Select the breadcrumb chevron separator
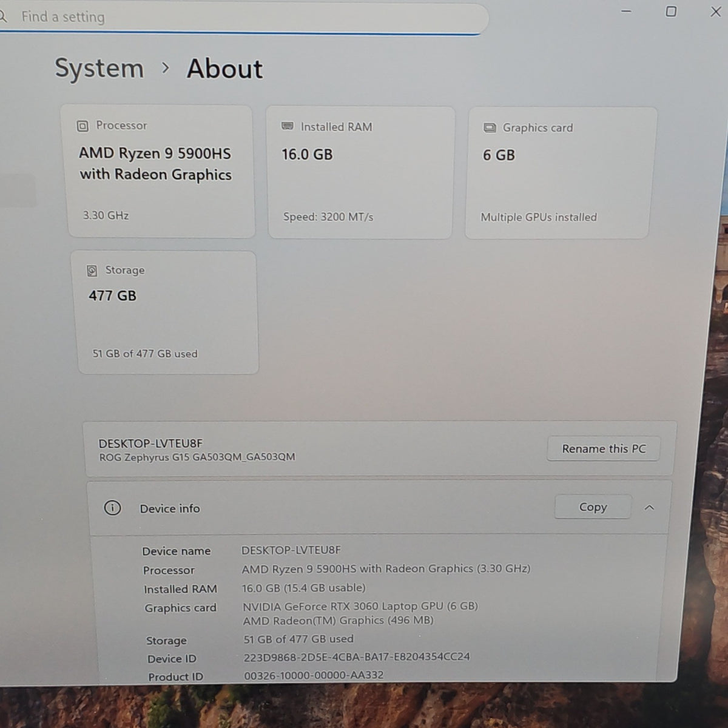This screenshot has width=728, height=728. 166,68
